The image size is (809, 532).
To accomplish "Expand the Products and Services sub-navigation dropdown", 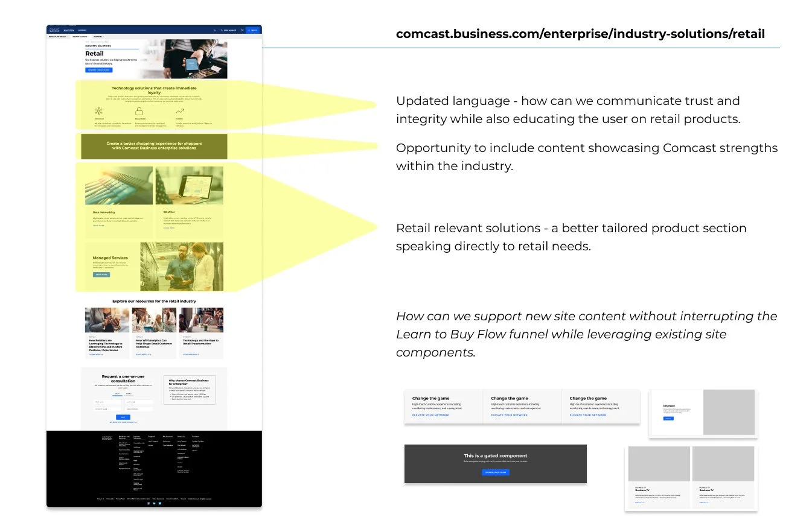I will (58, 37).
